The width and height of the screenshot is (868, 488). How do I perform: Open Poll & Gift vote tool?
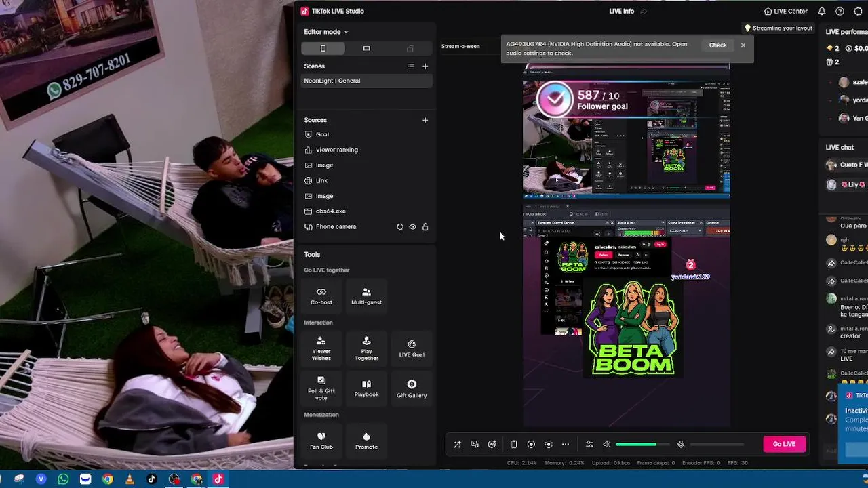tap(321, 388)
